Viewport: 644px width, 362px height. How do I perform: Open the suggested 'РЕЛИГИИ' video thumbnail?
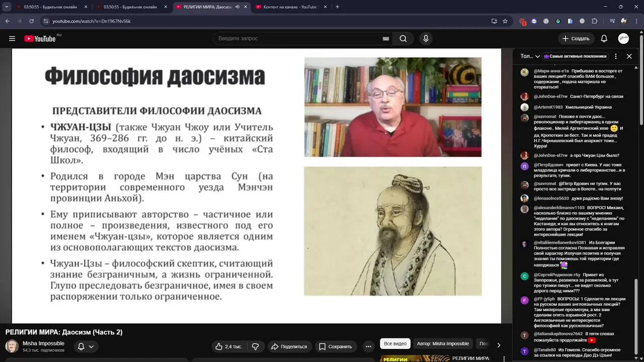pyautogui.click(x=415, y=358)
